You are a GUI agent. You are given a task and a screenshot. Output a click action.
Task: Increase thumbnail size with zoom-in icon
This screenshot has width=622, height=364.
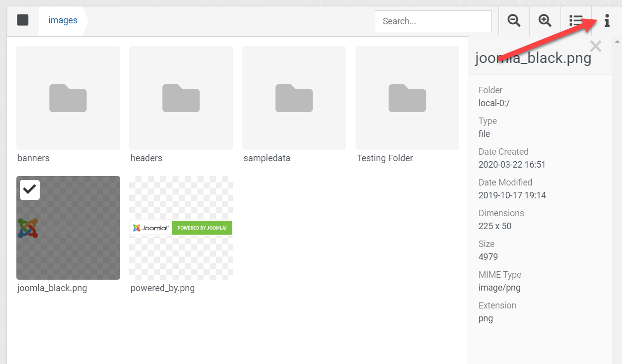[x=545, y=20]
